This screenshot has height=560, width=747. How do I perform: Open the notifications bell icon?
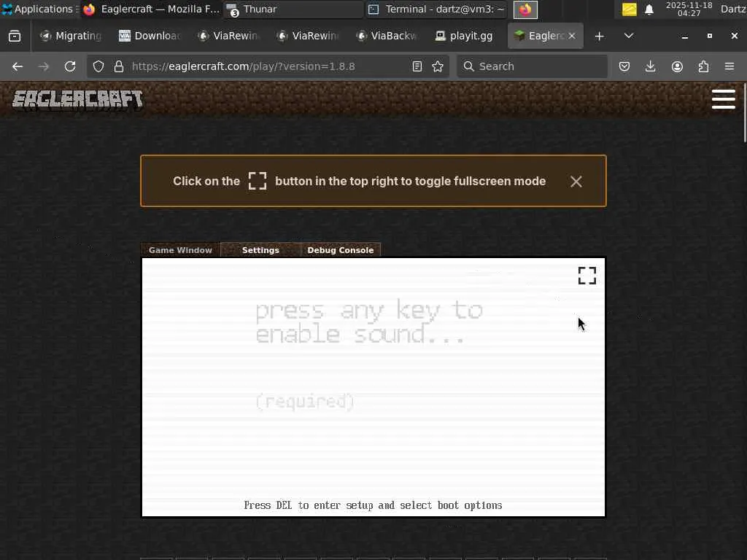649,9
